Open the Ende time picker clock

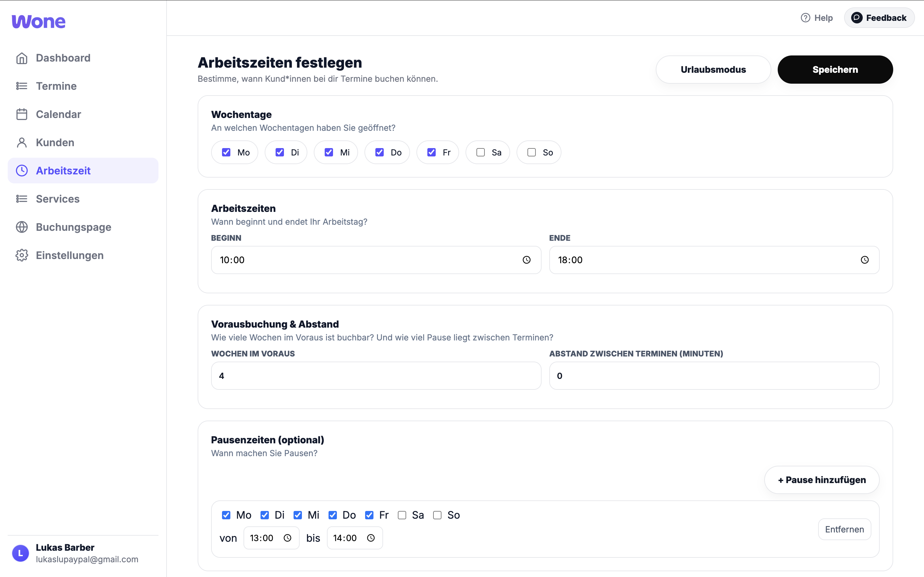864,260
